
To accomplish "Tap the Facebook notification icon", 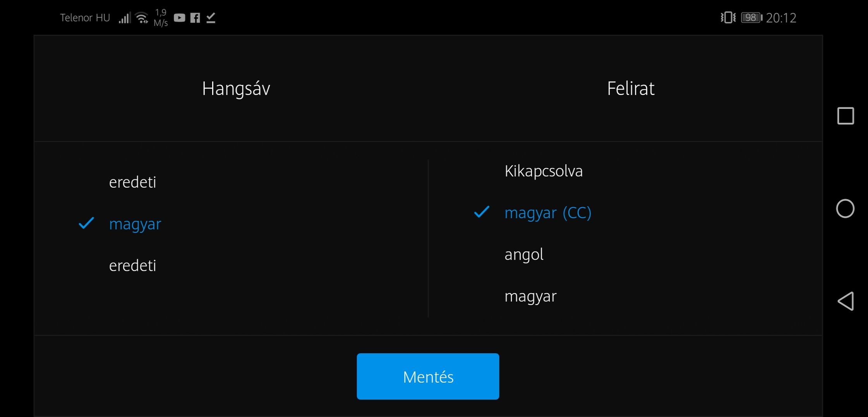I will (x=195, y=18).
